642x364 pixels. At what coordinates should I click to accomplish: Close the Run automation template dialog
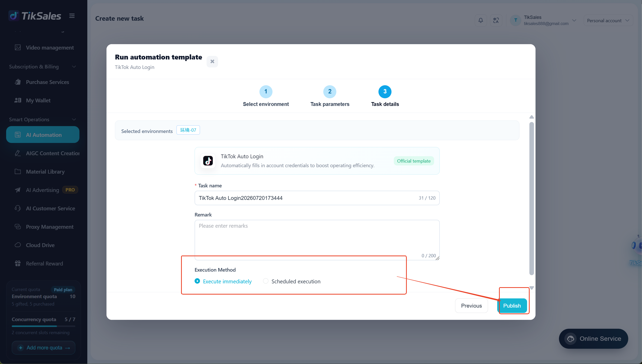tap(212, 62)
